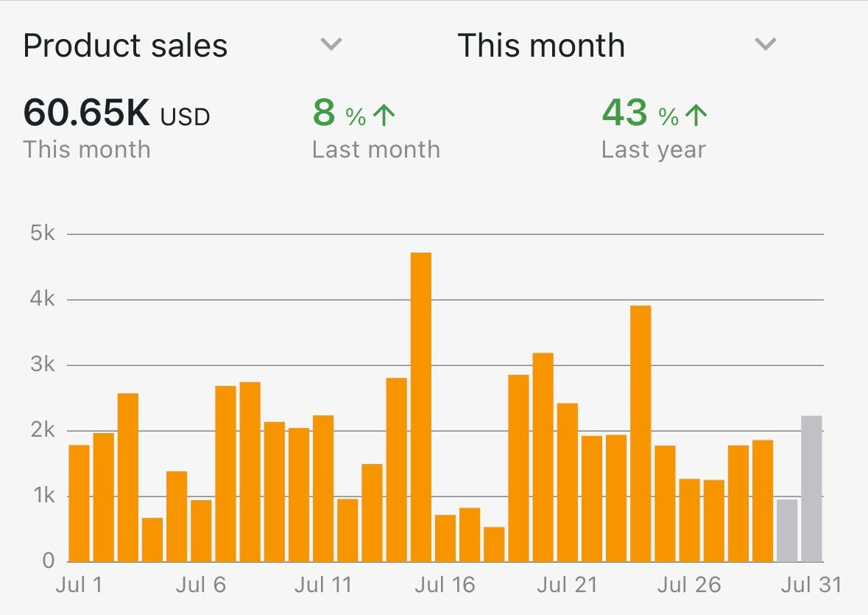
Task: Click the Jul 16 axis date label
Action: [x=445, y=586]
